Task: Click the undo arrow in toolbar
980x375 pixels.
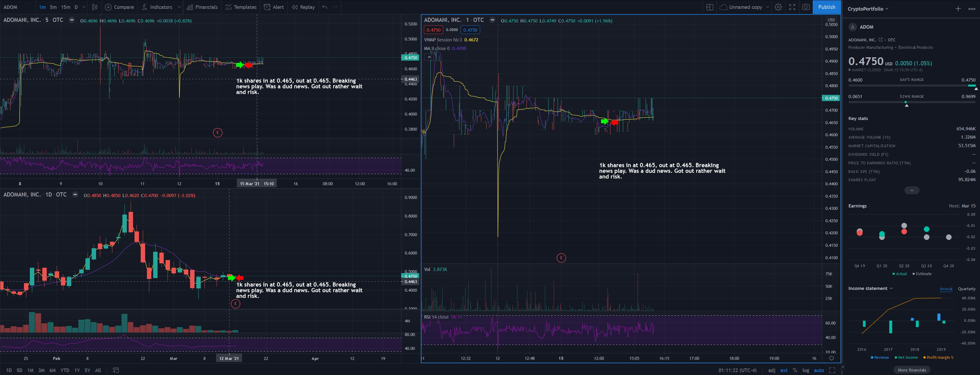Action: tap(325, 7)
